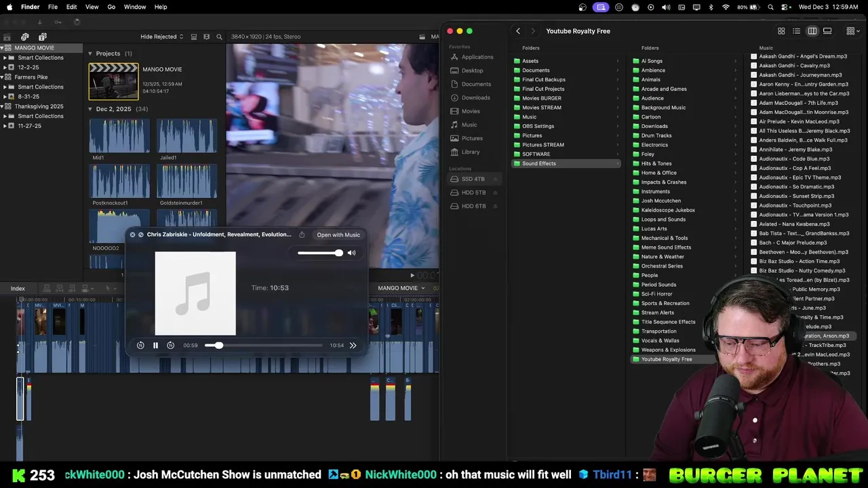Select the MANGO MOVIE project thumbnail
Image resolution: width=868 pixels, height=488 pixels.
point(113,81)
